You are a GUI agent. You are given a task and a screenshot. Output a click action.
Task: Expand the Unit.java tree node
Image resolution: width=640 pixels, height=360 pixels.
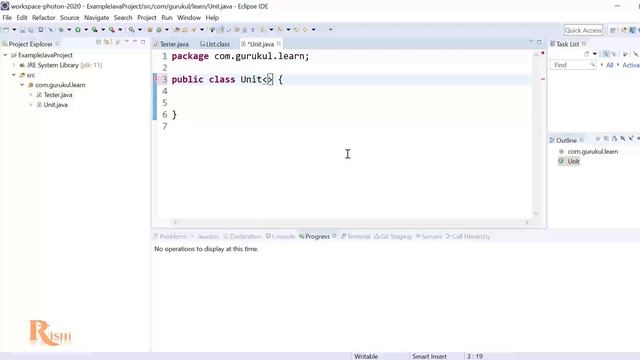pos(31,105)
